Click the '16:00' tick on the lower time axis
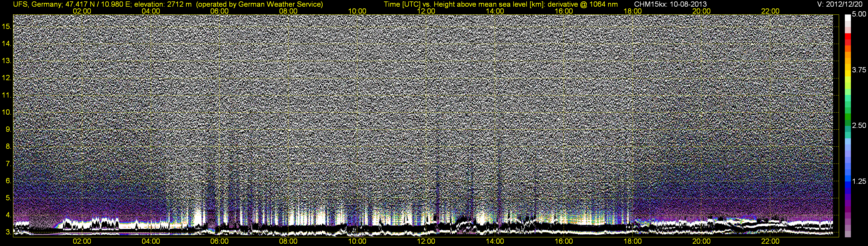The width and height of the screenshot is (868, 246). 564,241
